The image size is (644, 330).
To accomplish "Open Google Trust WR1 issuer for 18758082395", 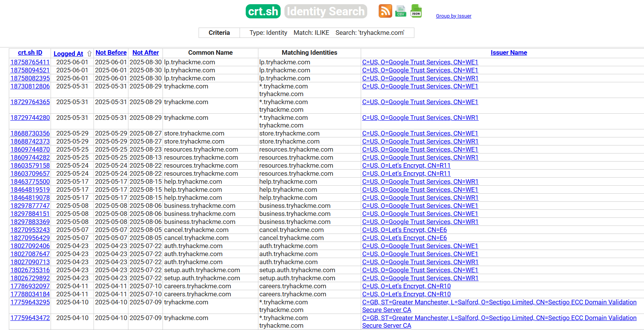I will [420, 78].
